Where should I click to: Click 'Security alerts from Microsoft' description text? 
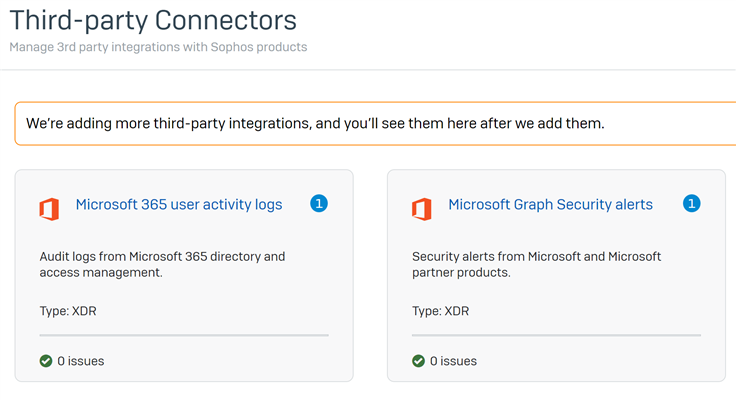pyautogui.click(x=537, y=264)
